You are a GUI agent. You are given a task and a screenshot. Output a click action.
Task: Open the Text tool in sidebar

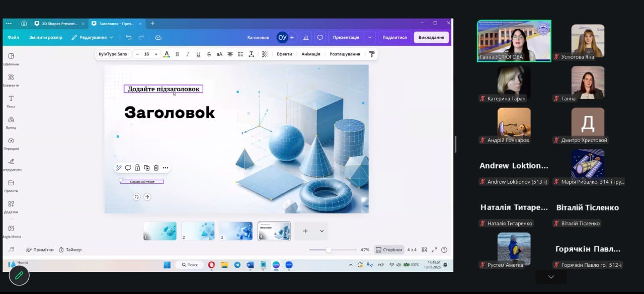pyautogui.click(x=11, y=101)
